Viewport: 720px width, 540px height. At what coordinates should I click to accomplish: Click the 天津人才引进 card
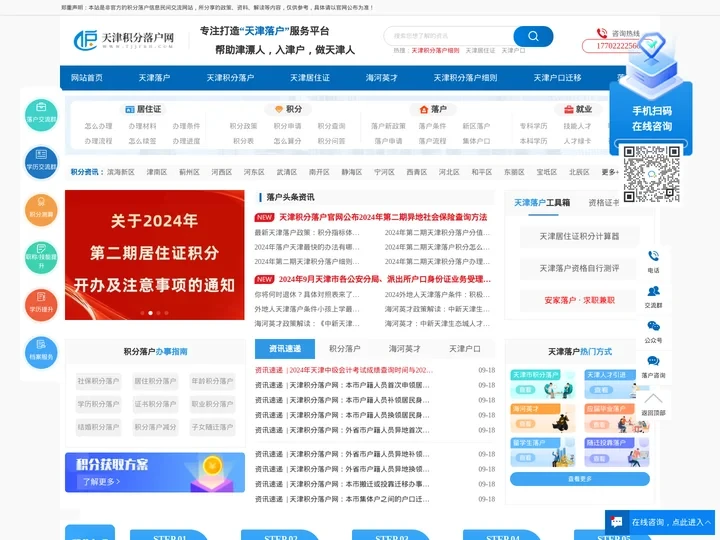[x=617, y=384]
